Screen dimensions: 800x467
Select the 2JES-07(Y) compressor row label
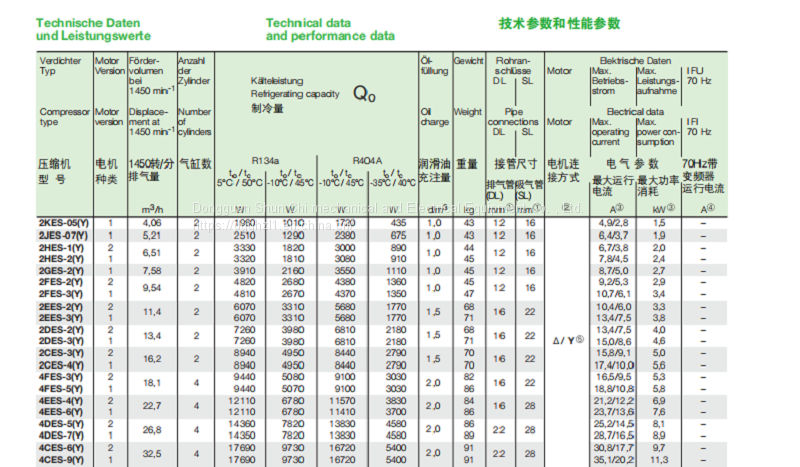62,234
